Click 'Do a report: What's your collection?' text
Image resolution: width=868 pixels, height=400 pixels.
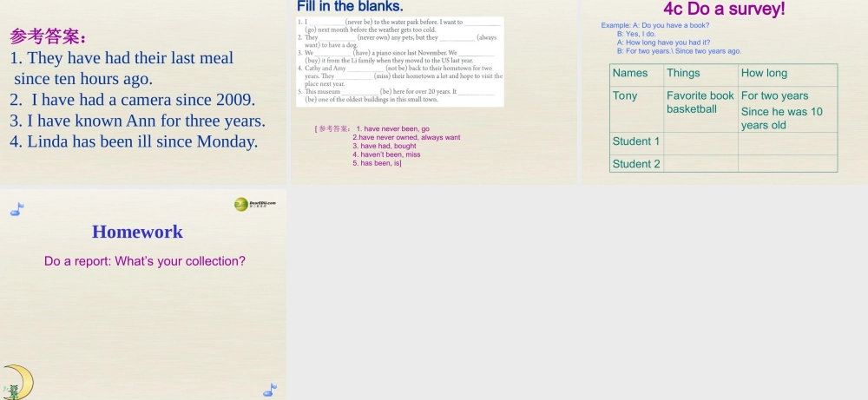[x=145, y=260]
